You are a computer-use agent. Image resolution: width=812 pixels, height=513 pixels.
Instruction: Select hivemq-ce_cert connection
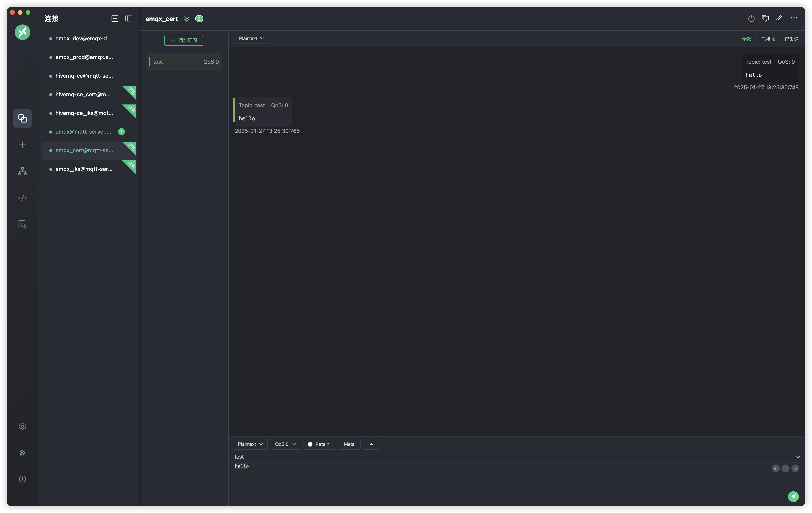[89, 94]
